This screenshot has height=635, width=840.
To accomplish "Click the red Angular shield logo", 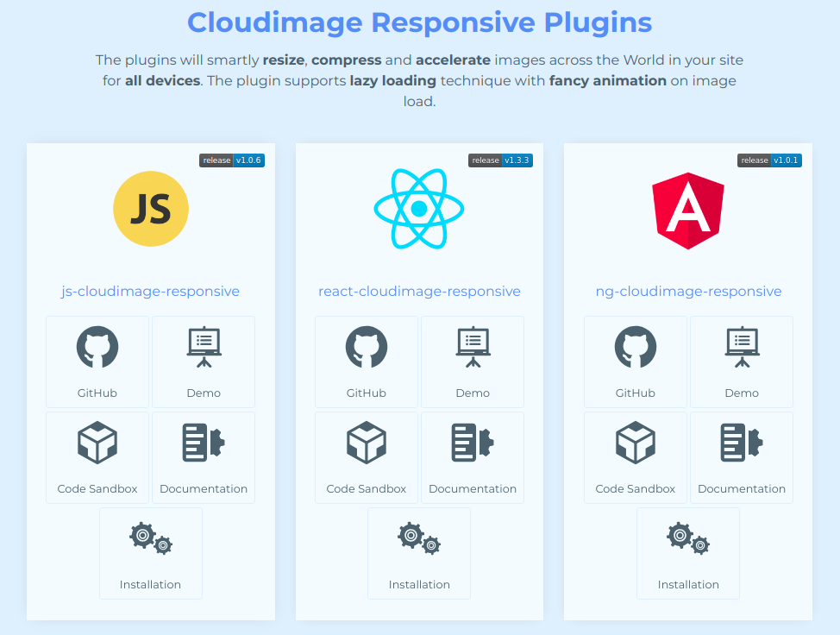I will pos(688,211).
